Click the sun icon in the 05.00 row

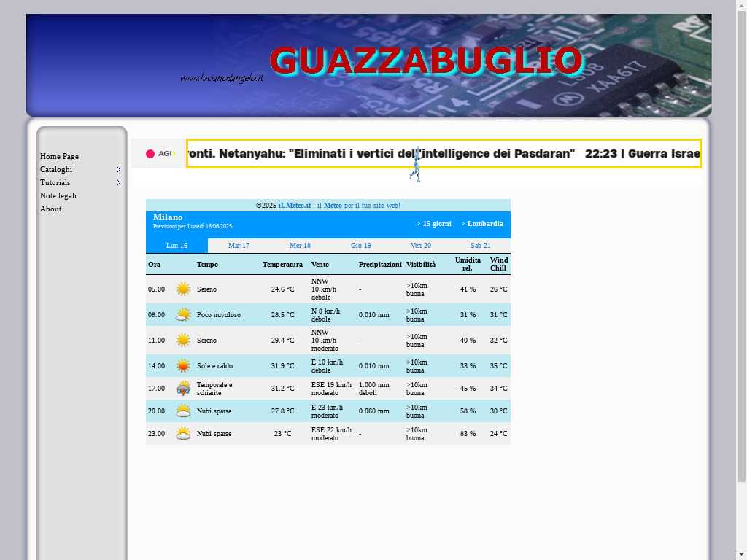pyautogui.click(x=183, y=289)
